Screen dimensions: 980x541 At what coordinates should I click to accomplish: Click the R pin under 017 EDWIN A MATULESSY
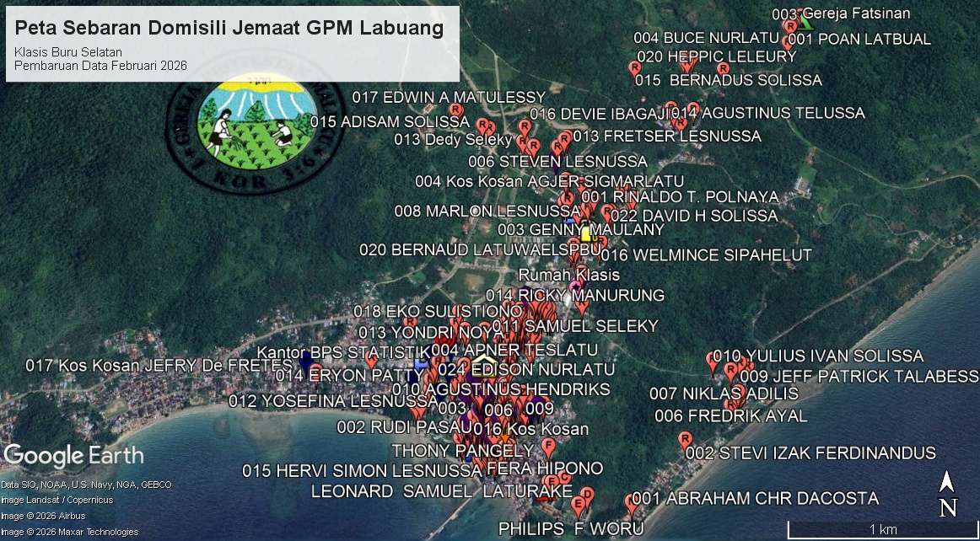455,110
